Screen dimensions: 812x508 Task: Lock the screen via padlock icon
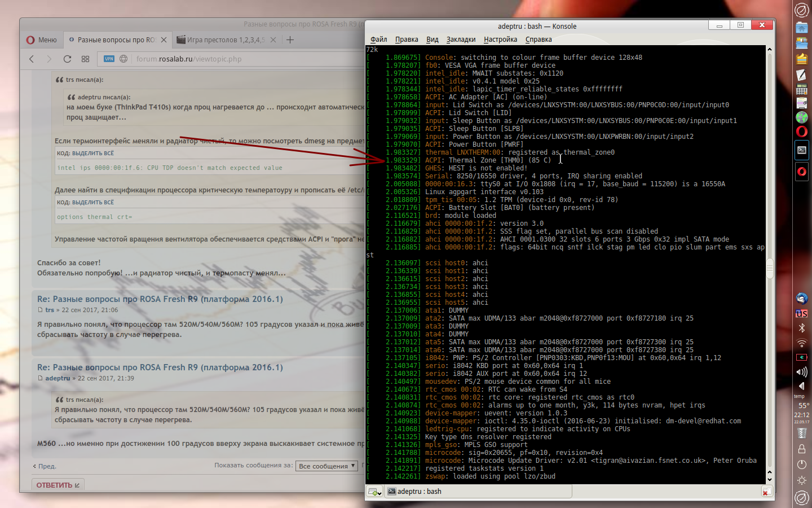[801, 449]
